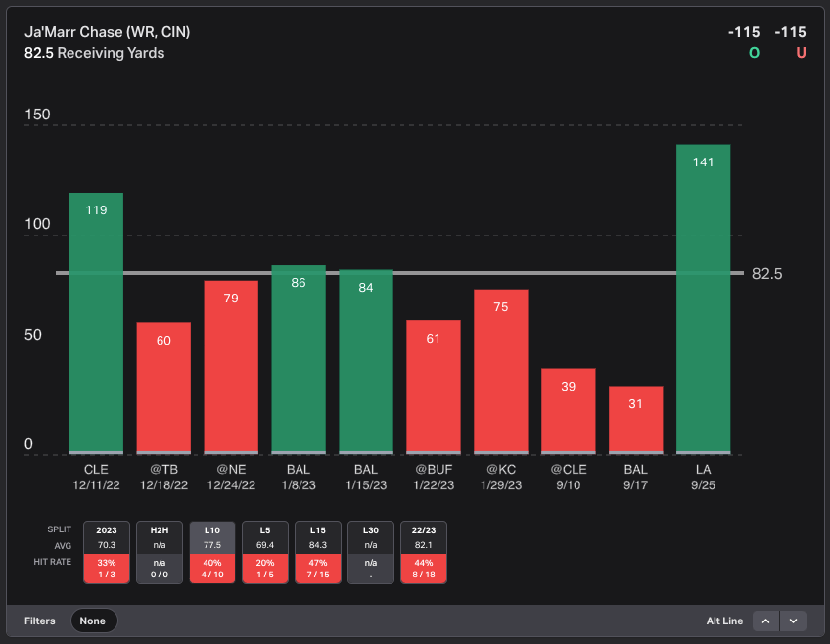Select the L30 split card

(x=371, y=552)
